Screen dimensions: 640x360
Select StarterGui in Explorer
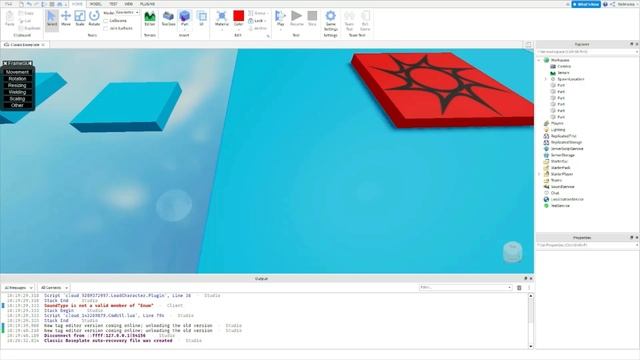point(559,161)
